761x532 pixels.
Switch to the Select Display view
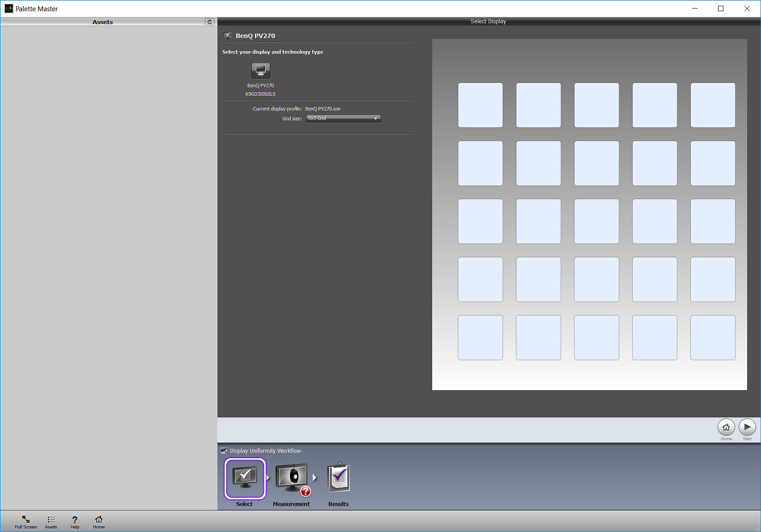[488, 21]
